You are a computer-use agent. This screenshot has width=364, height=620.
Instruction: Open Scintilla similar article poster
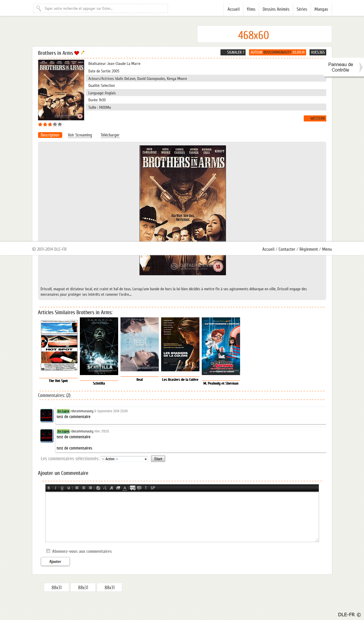[x=99, y=346]
